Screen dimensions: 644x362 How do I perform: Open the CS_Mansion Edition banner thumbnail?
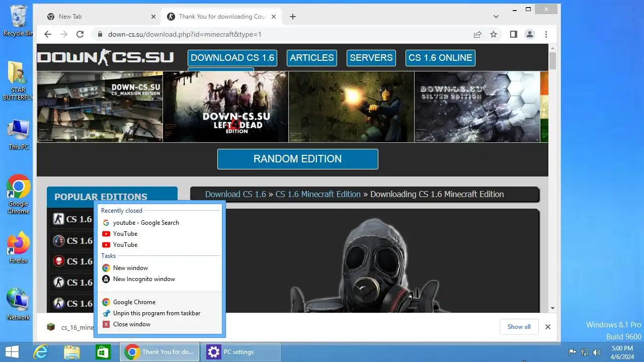point(100,107)
